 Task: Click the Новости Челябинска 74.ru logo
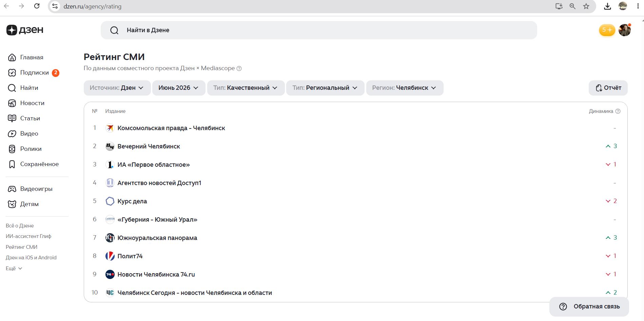(110, 275)
